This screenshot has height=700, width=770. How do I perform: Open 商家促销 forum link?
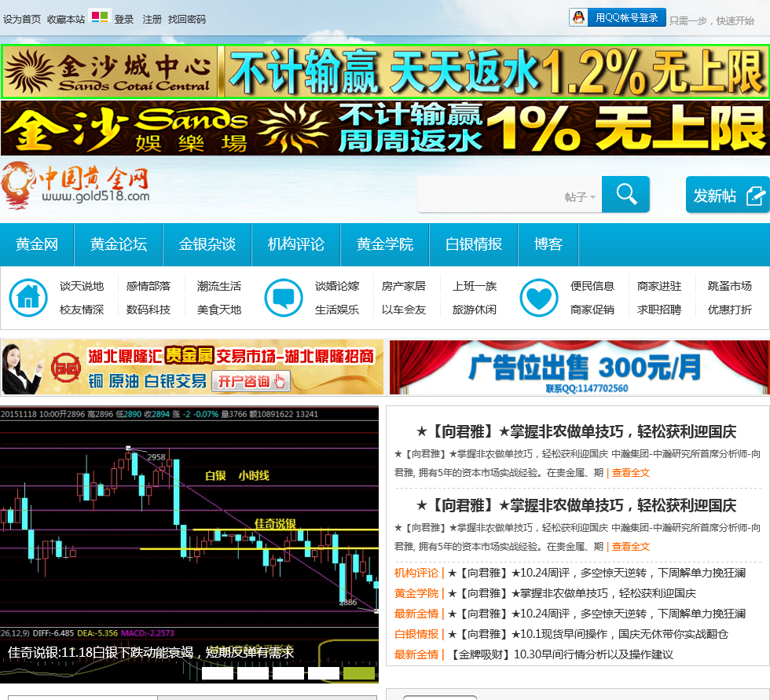(x=592, y=310)
